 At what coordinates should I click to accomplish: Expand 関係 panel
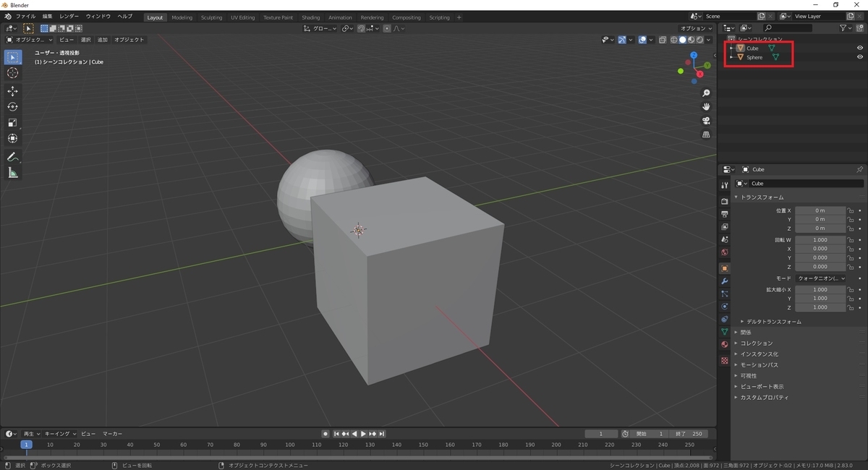(x=745, y=332)
